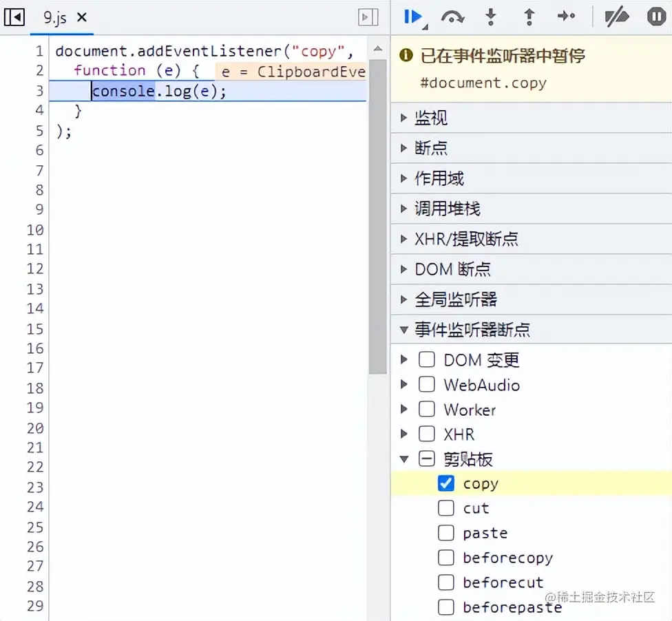
Task: Toggle the debugger sidebar panel icon
Action: point(368,18)
